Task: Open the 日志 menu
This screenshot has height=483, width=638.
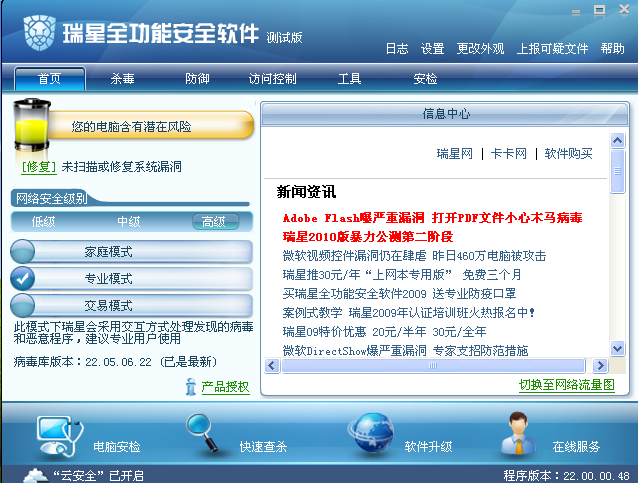Action: 397,49
